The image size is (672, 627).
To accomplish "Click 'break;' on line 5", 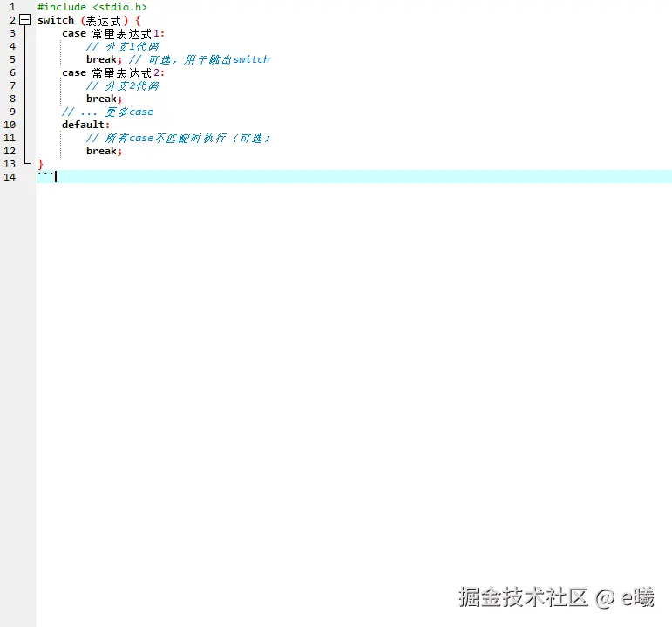I will tap(104, 59).
